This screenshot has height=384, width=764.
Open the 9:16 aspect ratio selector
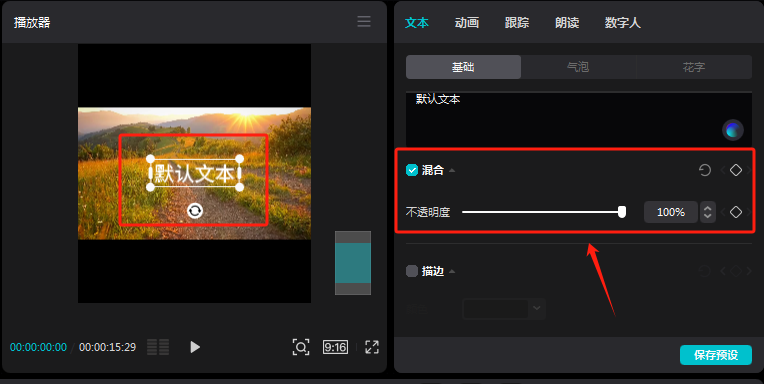pos(335,347)
